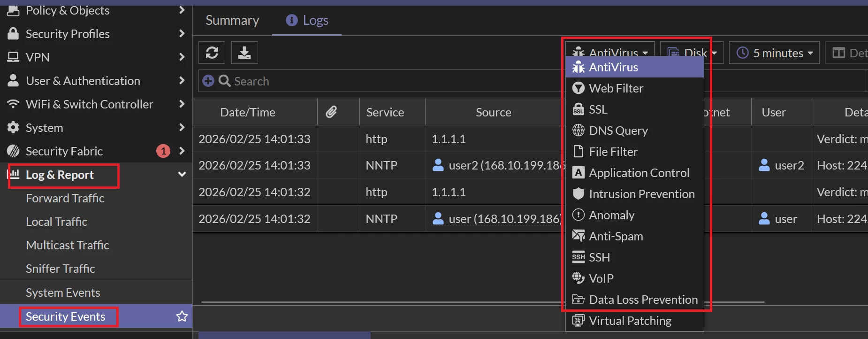The width and height of the screenshot is (868, 339).
Task: Click source 'user (168.10.199.186)' cell
Action: tap(497, 219)
